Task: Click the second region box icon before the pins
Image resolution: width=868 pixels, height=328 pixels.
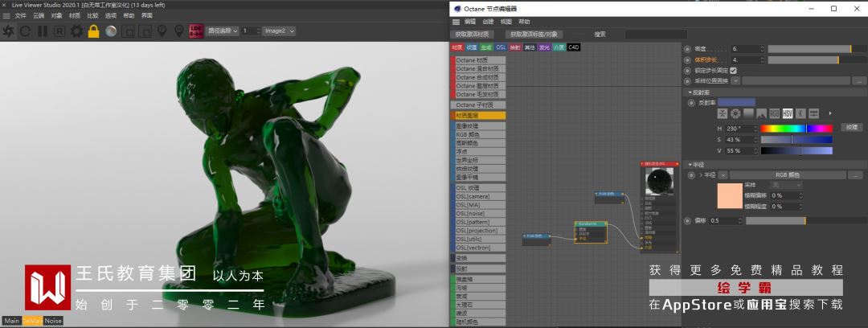Action: pos(145,31)
